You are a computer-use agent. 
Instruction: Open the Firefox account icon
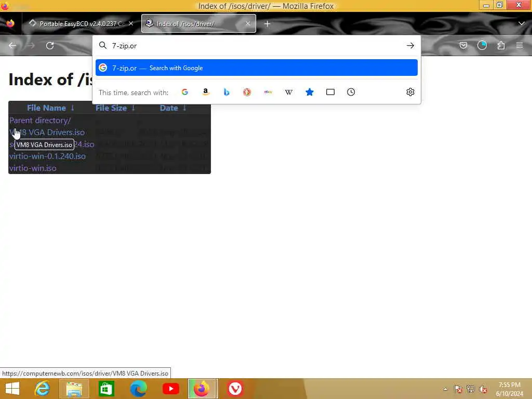click(x=482, y=46)
